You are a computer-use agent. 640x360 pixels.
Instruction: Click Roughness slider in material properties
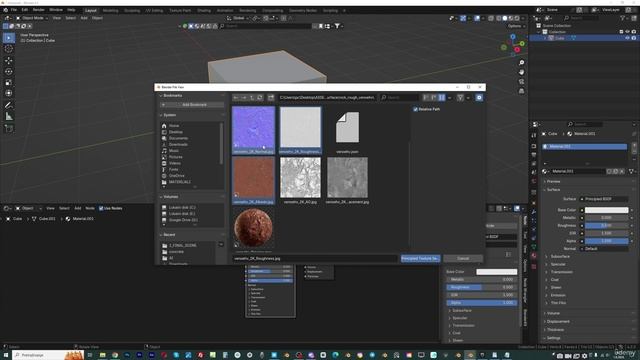[607, 225]
